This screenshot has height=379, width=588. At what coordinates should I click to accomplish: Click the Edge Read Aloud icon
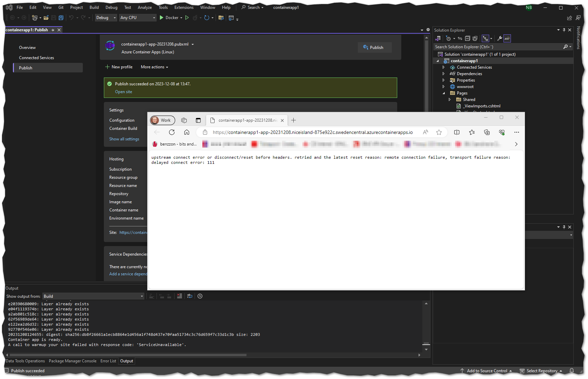click(425, 132)
